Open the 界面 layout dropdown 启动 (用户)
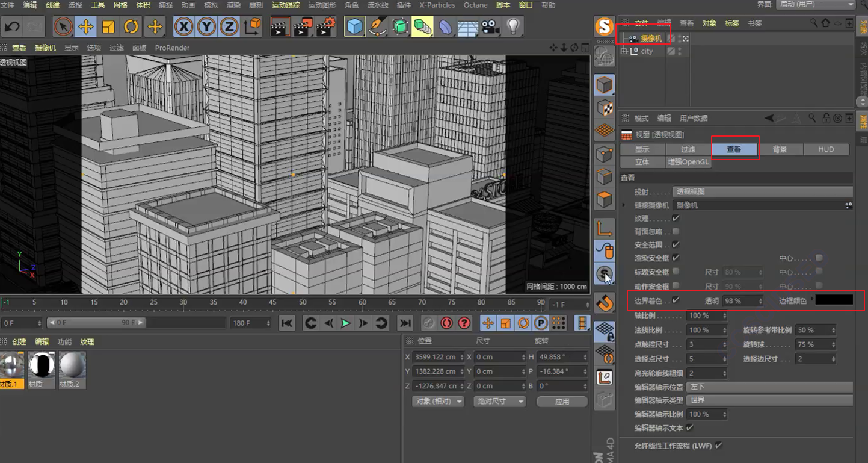 pos(816,4)
